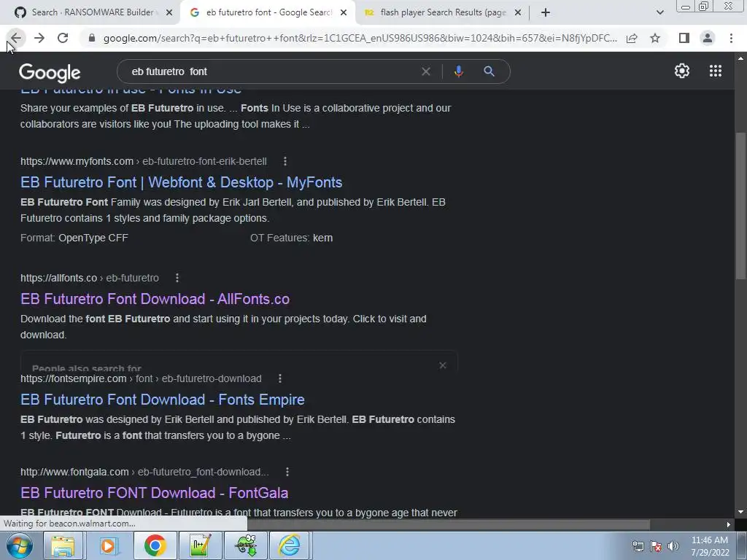The image size is (747, 560).
Task: Open EB Futuretro FONT Download FontGala
Action: (x=155, y=493)
